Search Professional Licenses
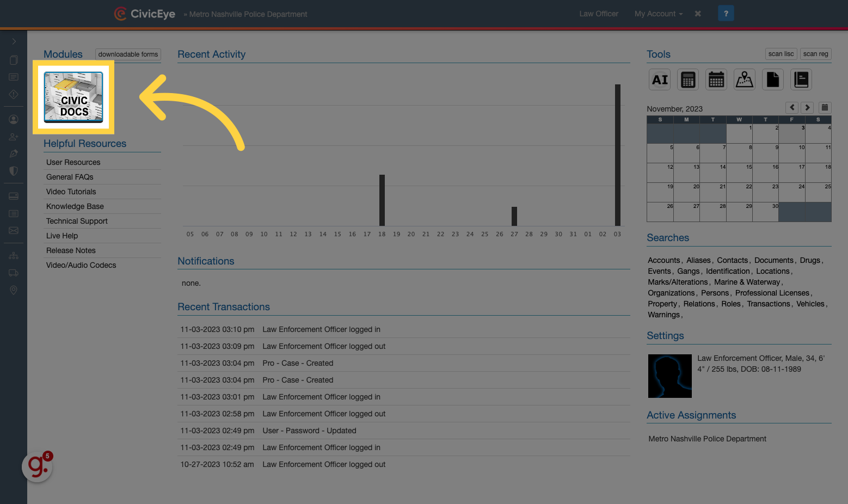 772,293
